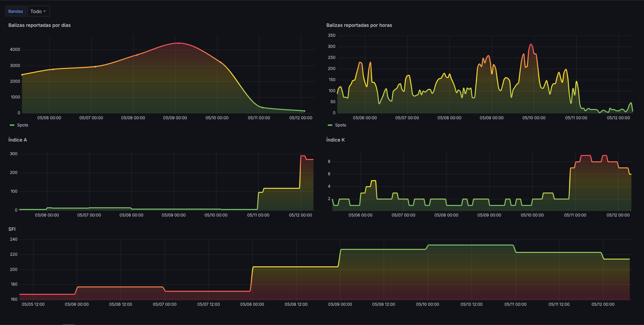Screen dimensions: 644x325
Task: Click the highest red peak in horas chart
Action: click(531, 44)
